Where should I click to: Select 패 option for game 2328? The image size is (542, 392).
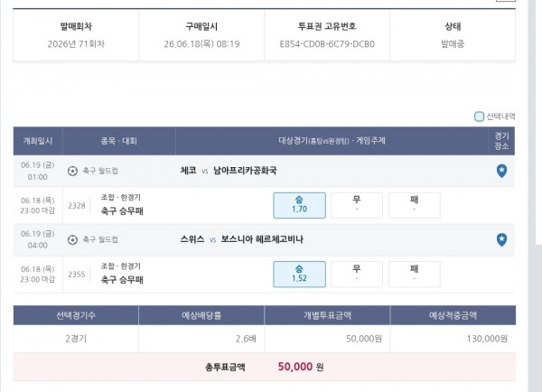click(414, 205)
